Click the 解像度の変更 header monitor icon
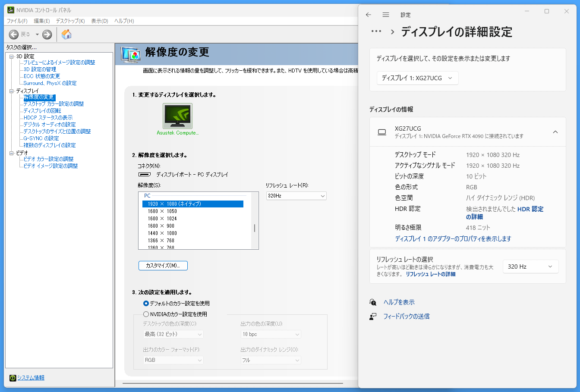The width and height of the screenshot is (580, 392). click(131, 54)
